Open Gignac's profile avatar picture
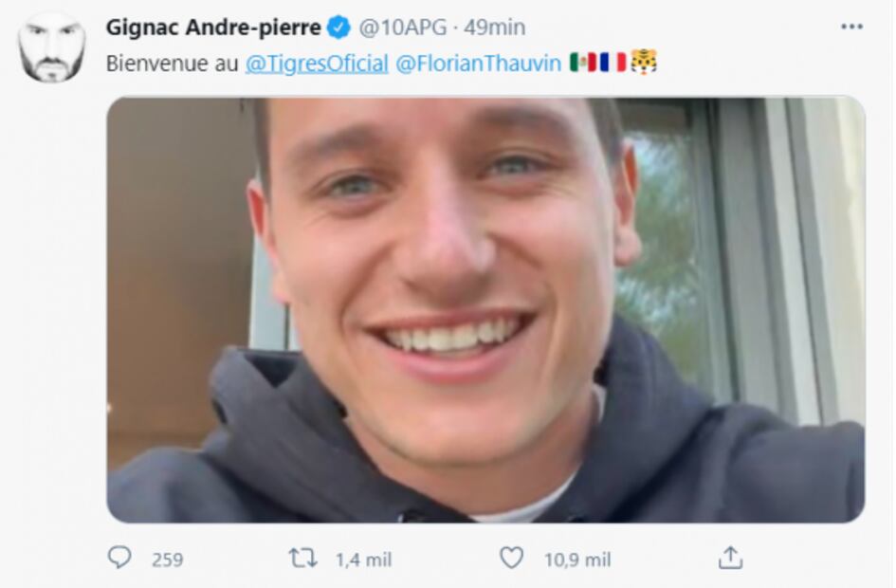This screenshot has height=588, width=896. tap(51, 46)
